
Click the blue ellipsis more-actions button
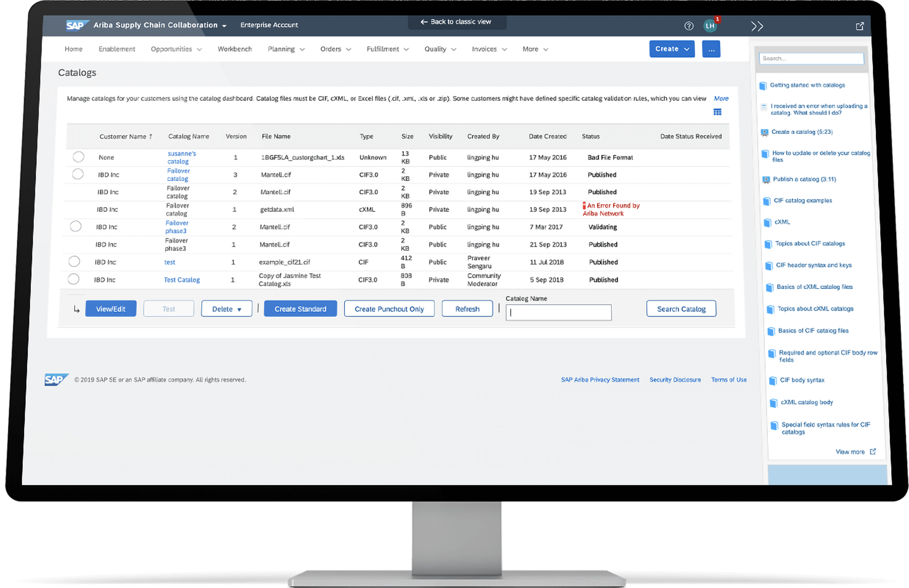pyautogui.click(x=711, y=49)
